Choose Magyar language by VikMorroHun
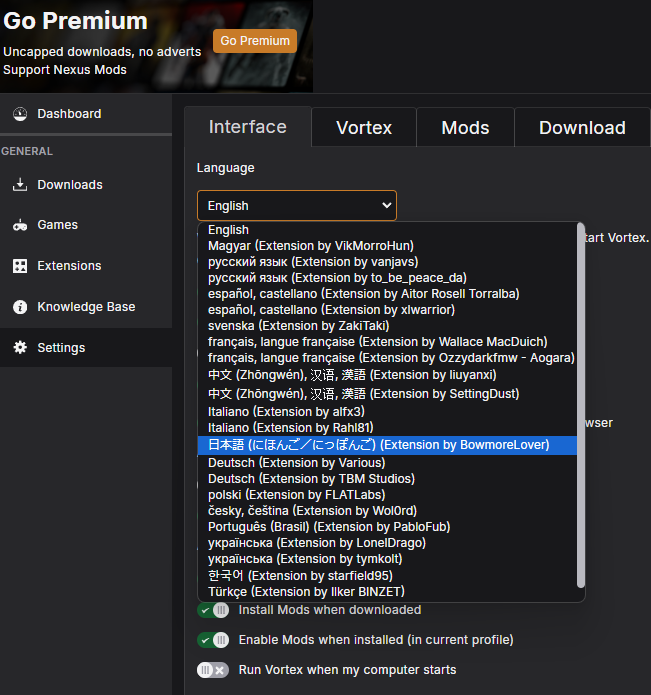This screenshot has width=651, height=695. (310, 246)
